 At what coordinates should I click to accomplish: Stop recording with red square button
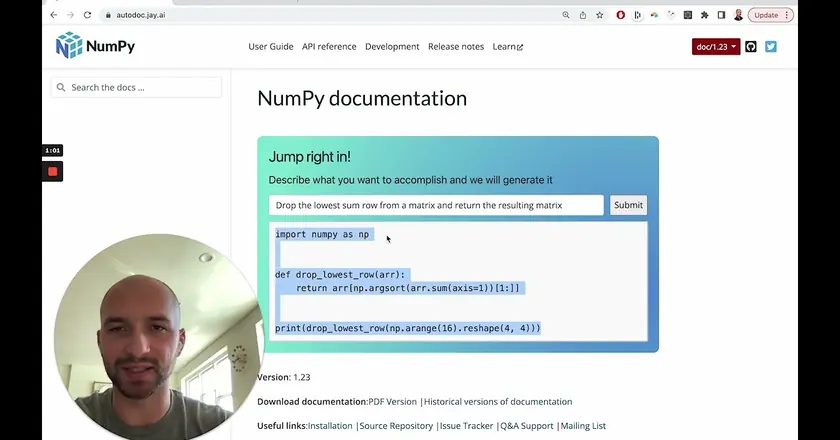coord(52,171)
